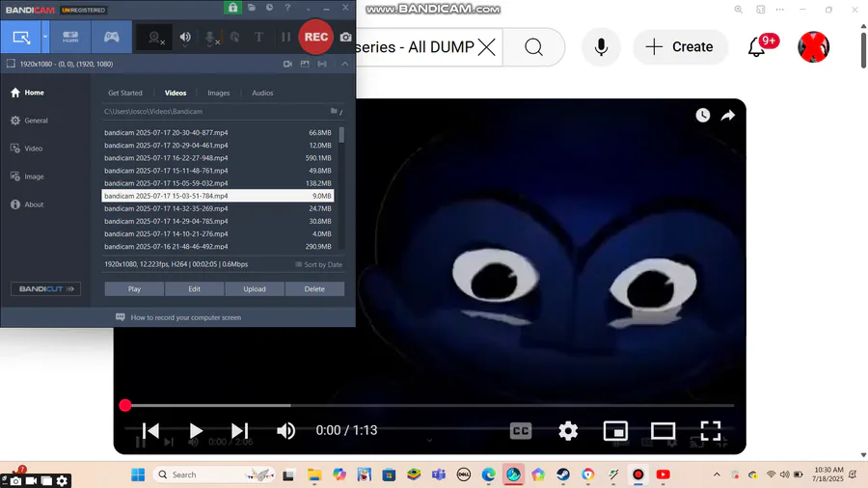Select bandicam 2025-07-17 20-29-04-461.mp4

tap(218, 146)
